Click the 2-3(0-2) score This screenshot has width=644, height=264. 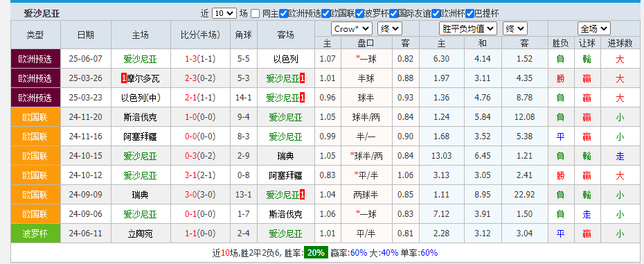pyautogui.click(x=200, y=78)
